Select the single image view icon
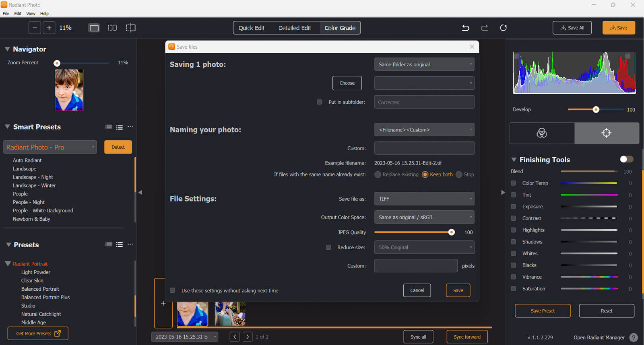Viewport: 644px width, 345px height. click(x=94, y=28)
